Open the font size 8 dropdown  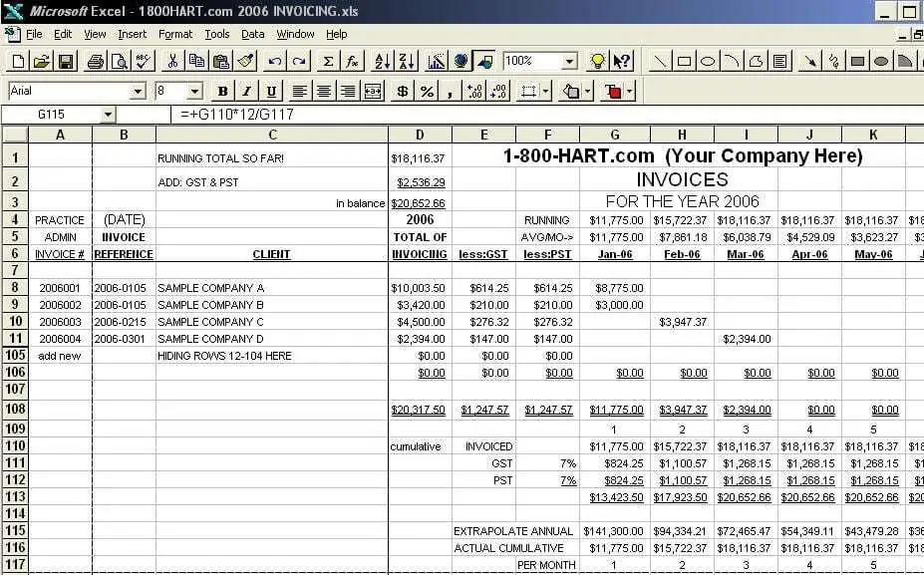coord(195,92)
